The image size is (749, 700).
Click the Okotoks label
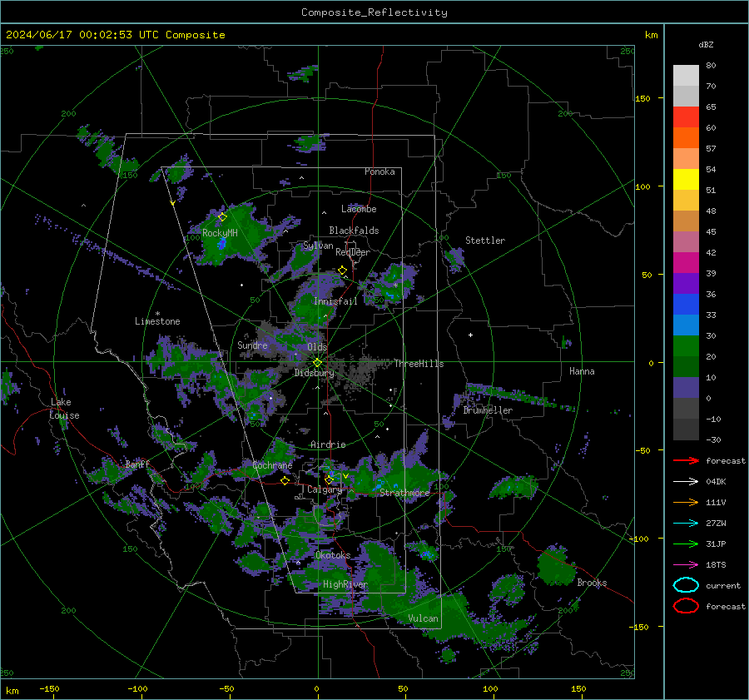point(333,556)
